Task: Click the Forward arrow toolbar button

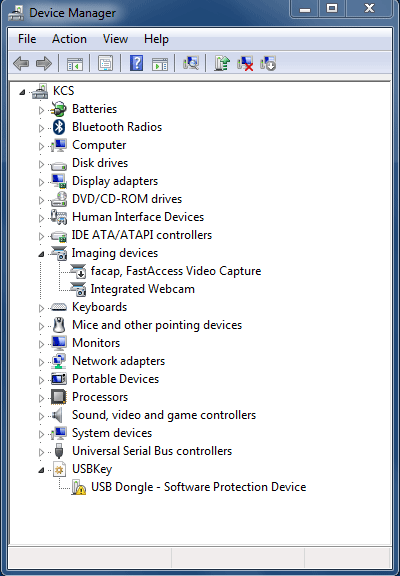Action: tap(44, 64)
